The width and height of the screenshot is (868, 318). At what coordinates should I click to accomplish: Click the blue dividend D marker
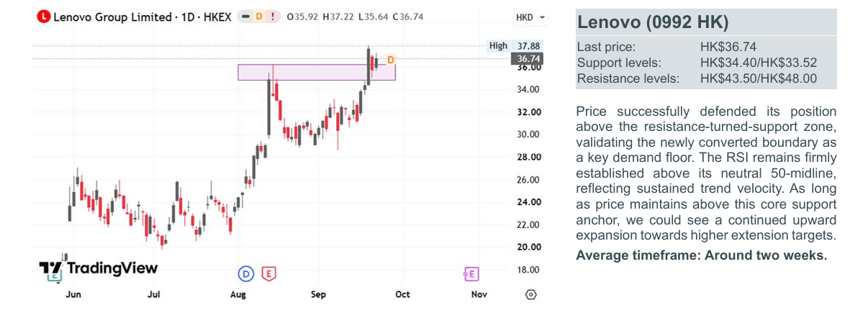tap(246, 273)
